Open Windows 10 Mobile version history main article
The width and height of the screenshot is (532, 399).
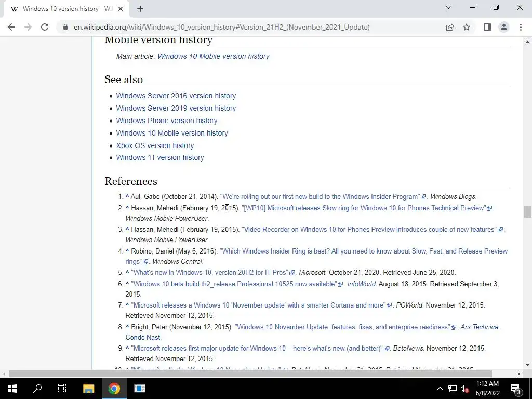(214, 56)
